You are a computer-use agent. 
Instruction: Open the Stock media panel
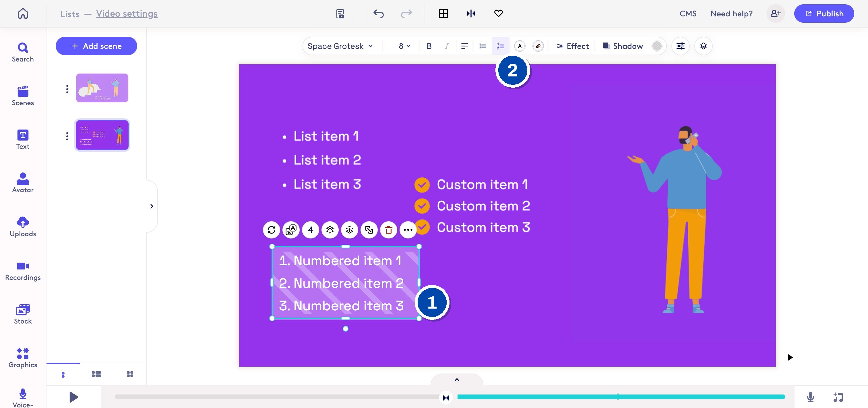point(23,314)
